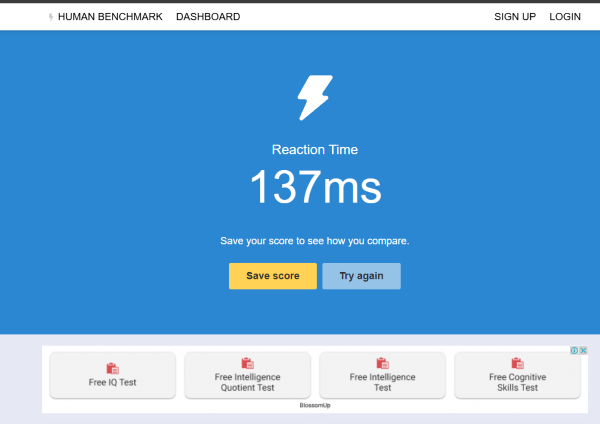Click clipboard icon on Intelligence Quotient Test

pyautogui.click(x=248, y=363)
